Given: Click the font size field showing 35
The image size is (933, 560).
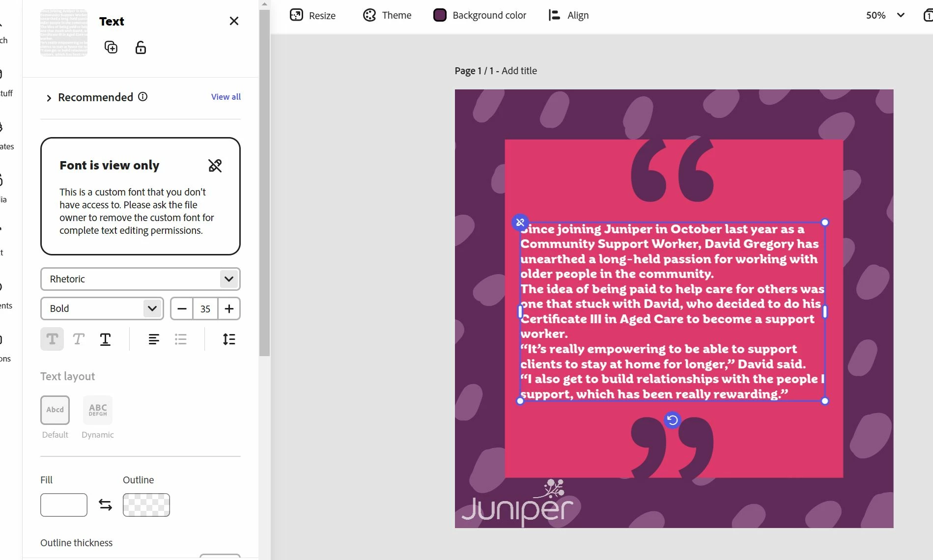Looking at the screenshot, I should [205, 308].
